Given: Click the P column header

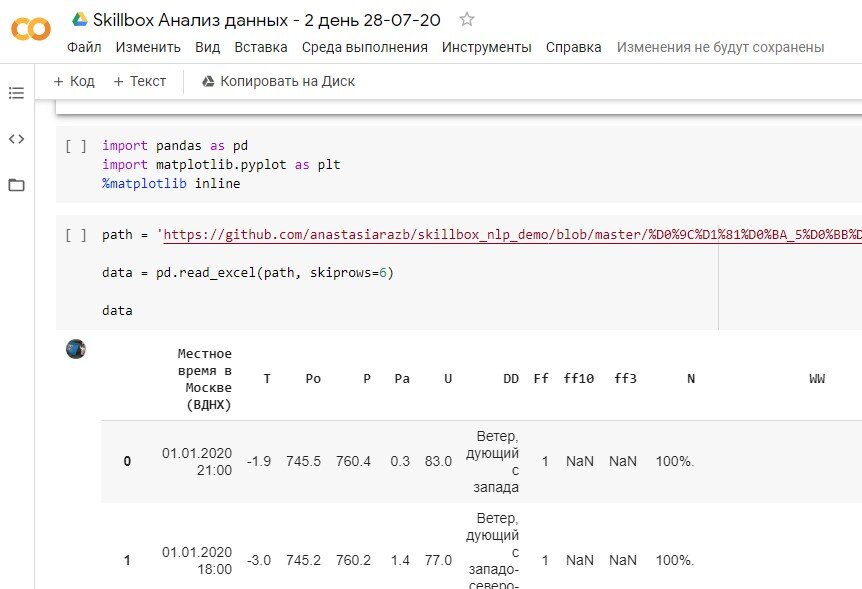Looking at the screenshot, I should point(367,378).
